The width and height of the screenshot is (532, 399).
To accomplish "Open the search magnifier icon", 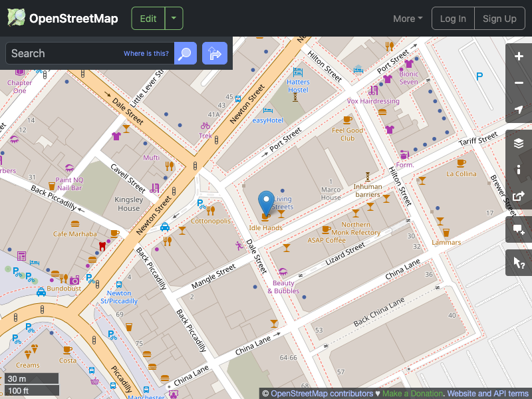I will point(185,53).
